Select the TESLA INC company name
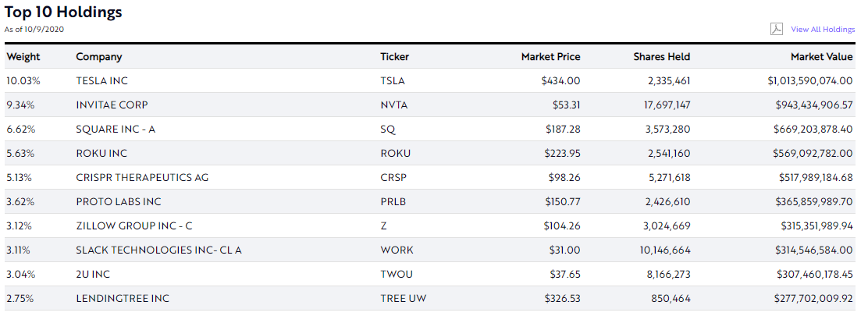Screen dimensions: 868x323 coord(101,81)
